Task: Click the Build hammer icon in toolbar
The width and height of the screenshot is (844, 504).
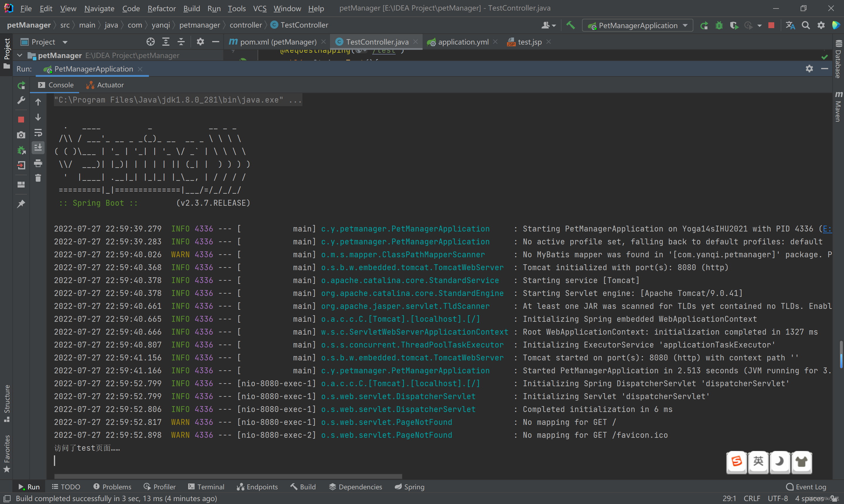Action: pos(571,25)
